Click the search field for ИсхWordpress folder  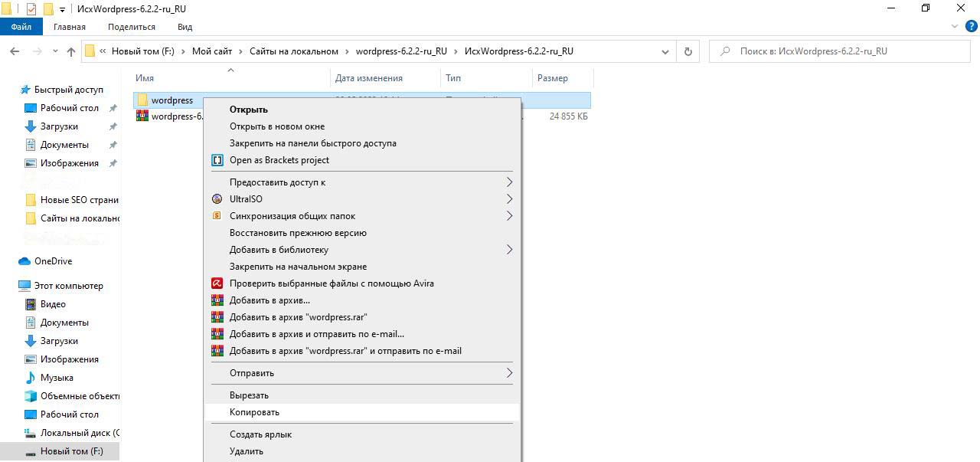point(842,51)
